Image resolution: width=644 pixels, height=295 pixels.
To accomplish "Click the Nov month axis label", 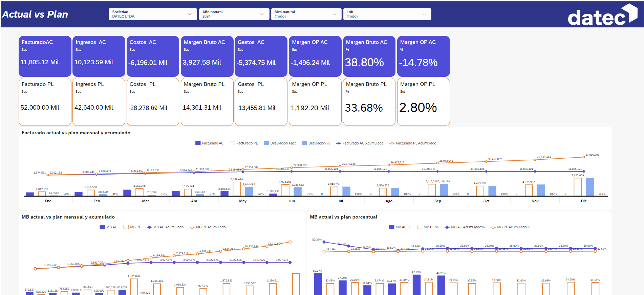I will 535,201.
